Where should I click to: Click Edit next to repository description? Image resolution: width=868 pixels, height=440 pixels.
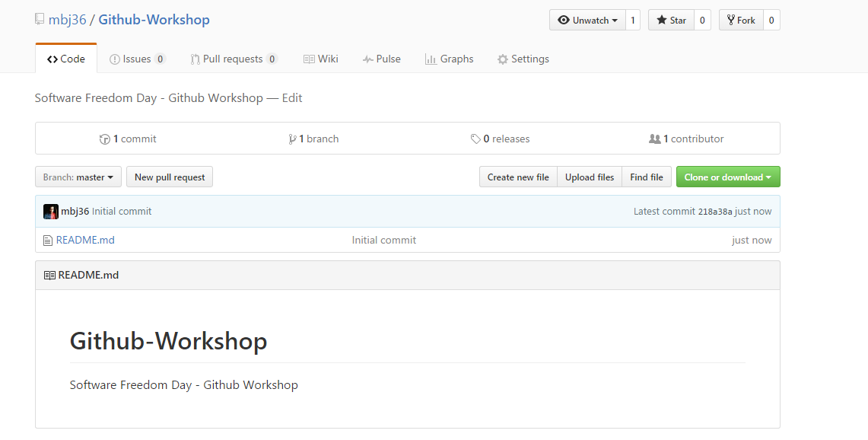(x=291, y=98)
